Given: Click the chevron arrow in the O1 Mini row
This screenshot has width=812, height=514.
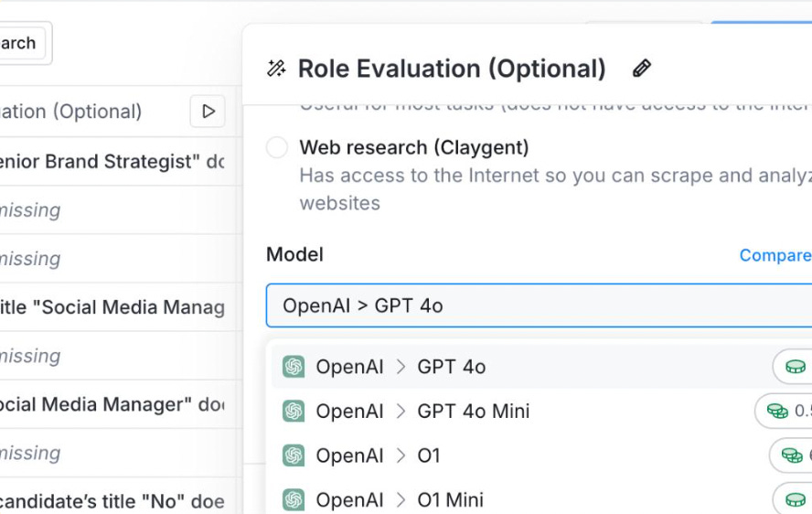Looking at the screenshot, I should pyautogui.click(x=401, y=500).
